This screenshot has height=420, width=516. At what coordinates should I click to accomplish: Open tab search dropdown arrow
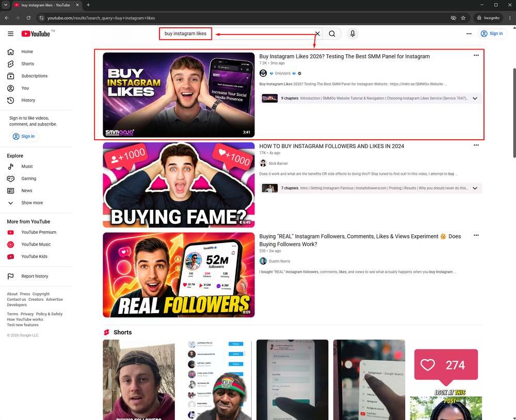click(6, 5)
